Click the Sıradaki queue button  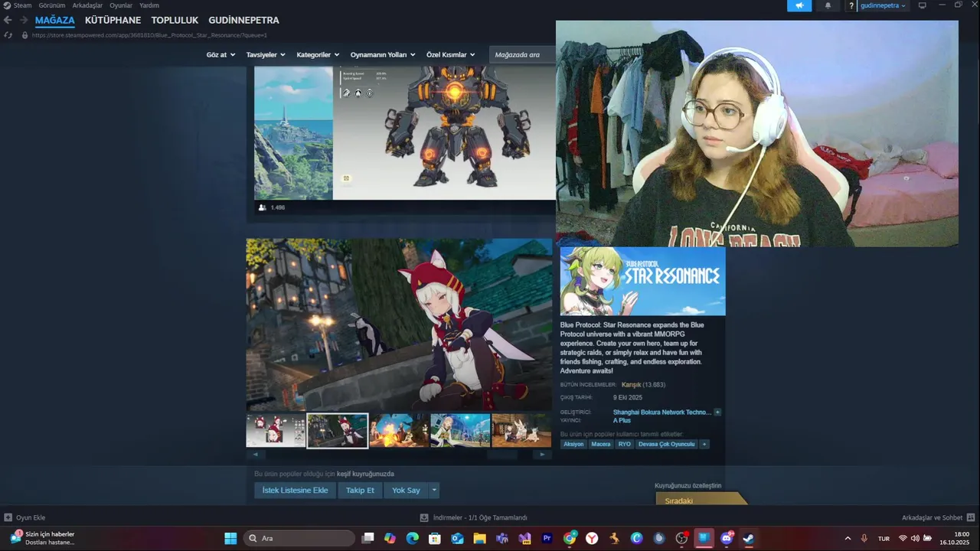(701, 499)
